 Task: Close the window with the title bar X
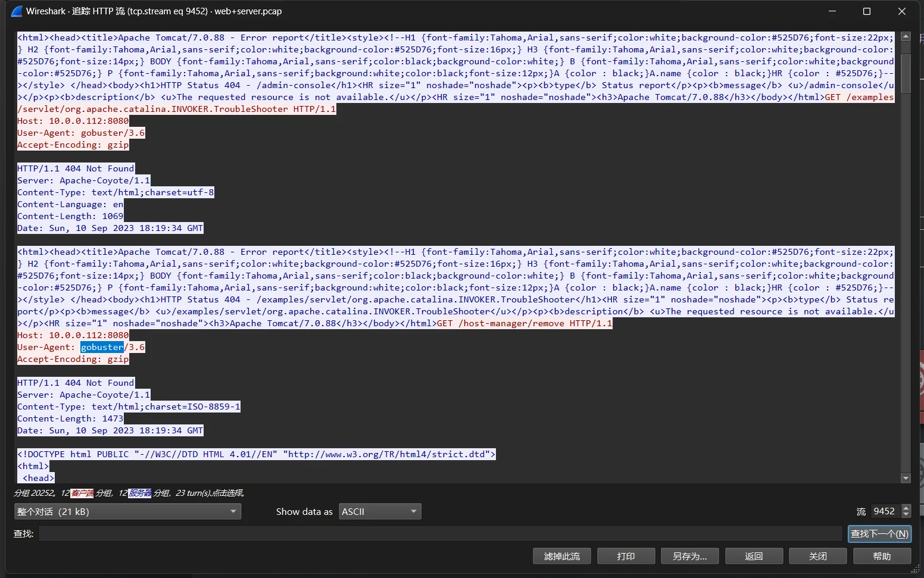pyautogui.click(x=901, y=11)
